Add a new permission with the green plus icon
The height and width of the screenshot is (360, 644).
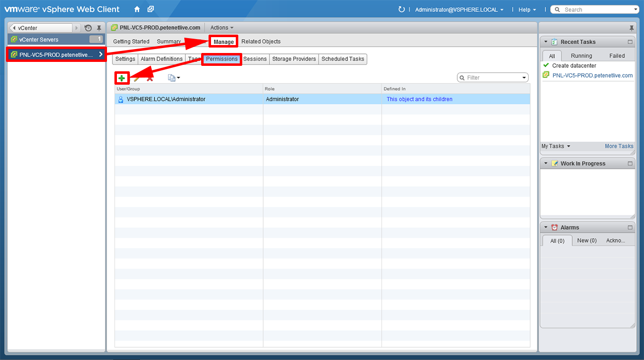click(x=121, y=78)
